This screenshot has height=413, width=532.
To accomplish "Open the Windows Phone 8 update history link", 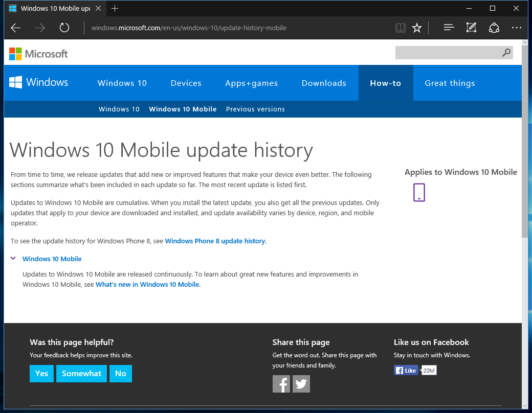I will (215, 241).
